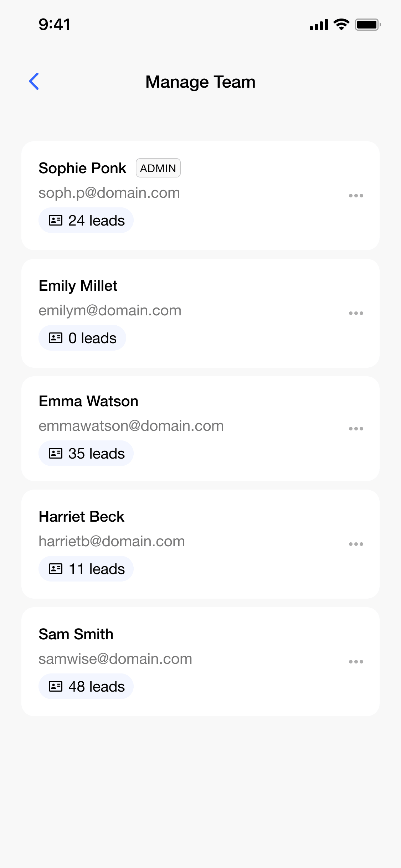Open more options for Emily Millet
Screen dimensions: 401x868
click(356, 313)
